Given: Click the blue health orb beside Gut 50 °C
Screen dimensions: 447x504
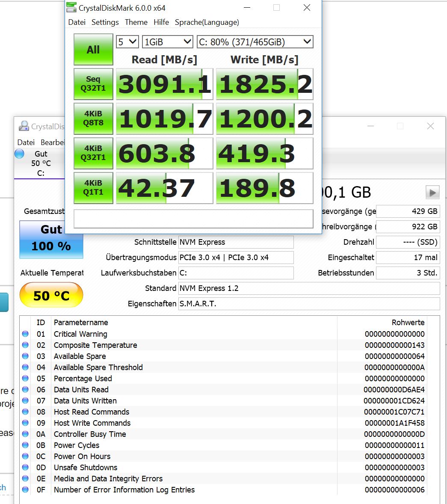Looking at the screenshot, I should 19,154.
